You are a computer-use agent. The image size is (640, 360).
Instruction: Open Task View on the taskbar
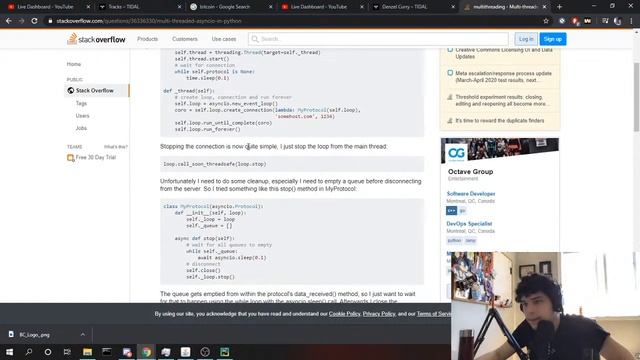tap(67, 351)
